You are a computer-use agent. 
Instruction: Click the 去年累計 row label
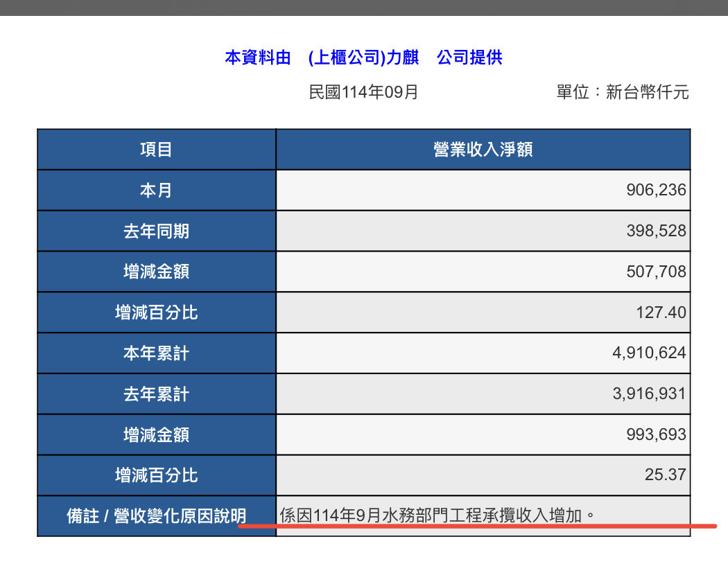tap(157, 394)
